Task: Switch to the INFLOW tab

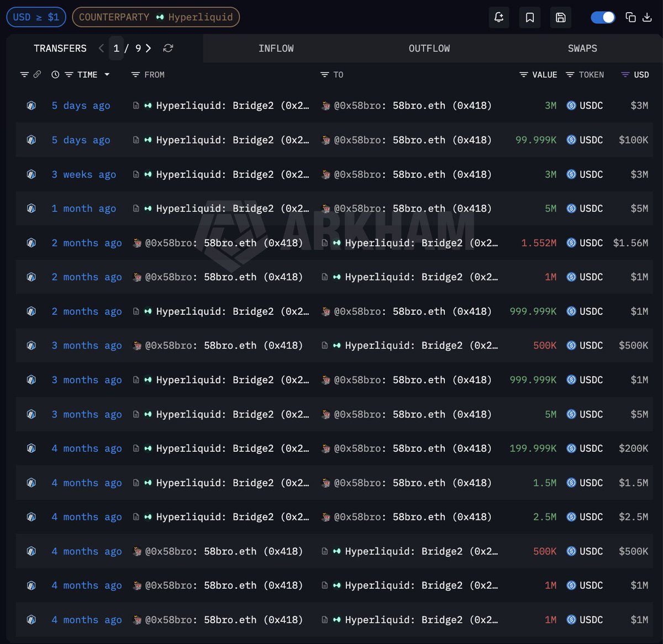Action: 276,49
